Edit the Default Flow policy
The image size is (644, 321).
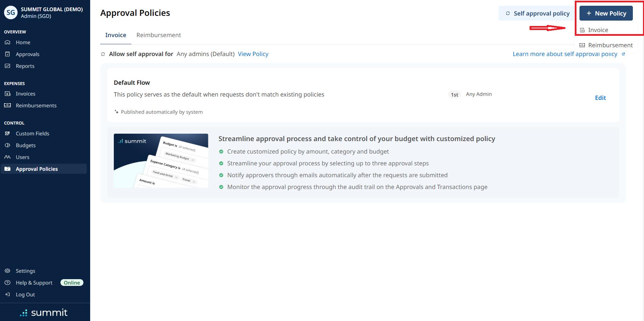coord(600,98)
